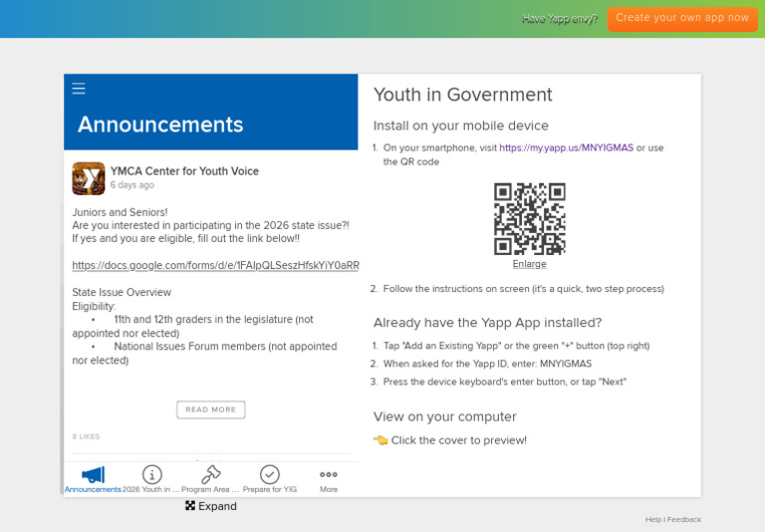Click the Expand icon below the preview

(x=190, y=506)
